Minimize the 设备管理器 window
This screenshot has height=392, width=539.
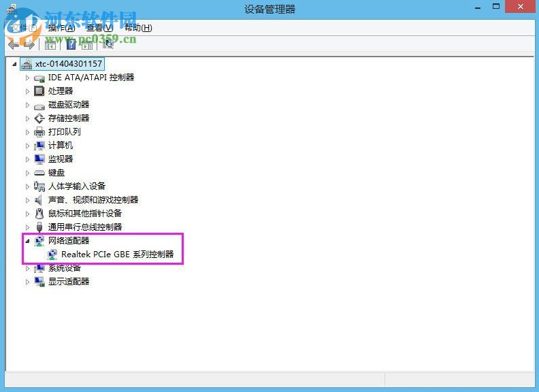[x=478, y=7]
